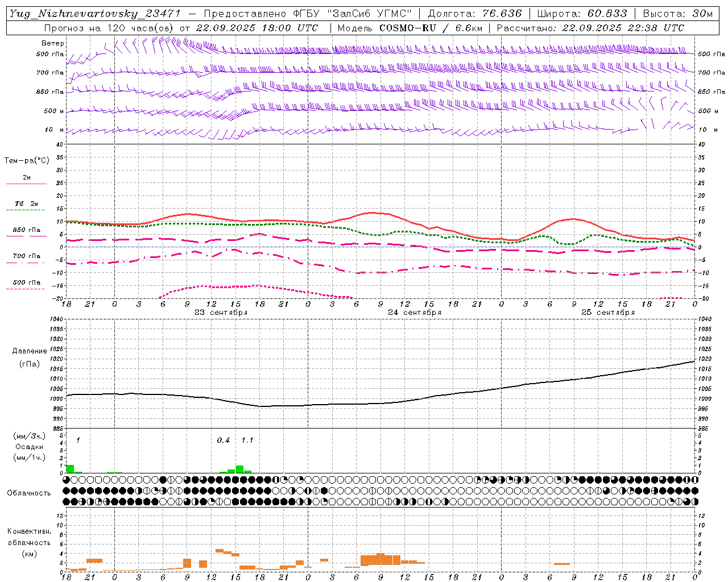Click the computed time Рассчитано: 22.09.2025 22:38 UTC
The height and width of the screenshot is (582, 728).
(x=590, y=28)
